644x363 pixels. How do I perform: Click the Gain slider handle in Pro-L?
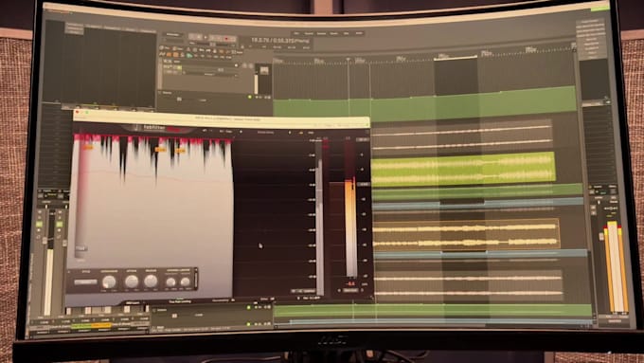point(80,248)
